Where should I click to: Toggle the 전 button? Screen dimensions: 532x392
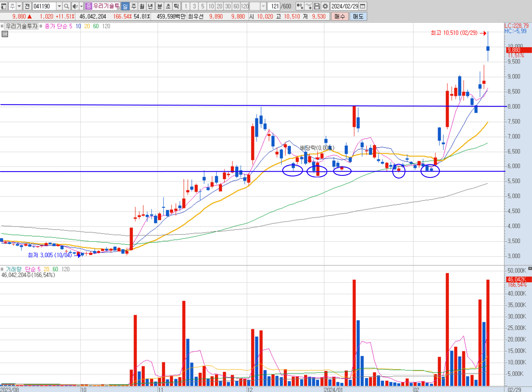27,6
